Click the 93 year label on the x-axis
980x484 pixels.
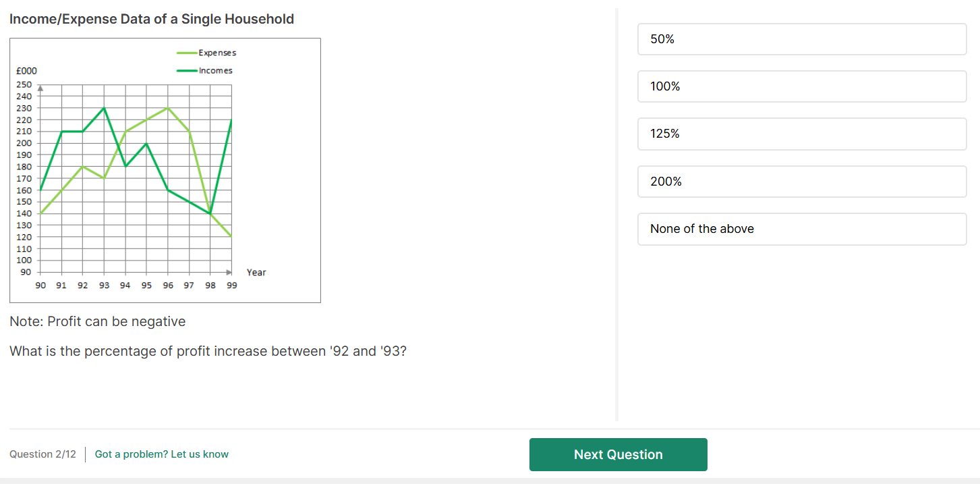104,286
